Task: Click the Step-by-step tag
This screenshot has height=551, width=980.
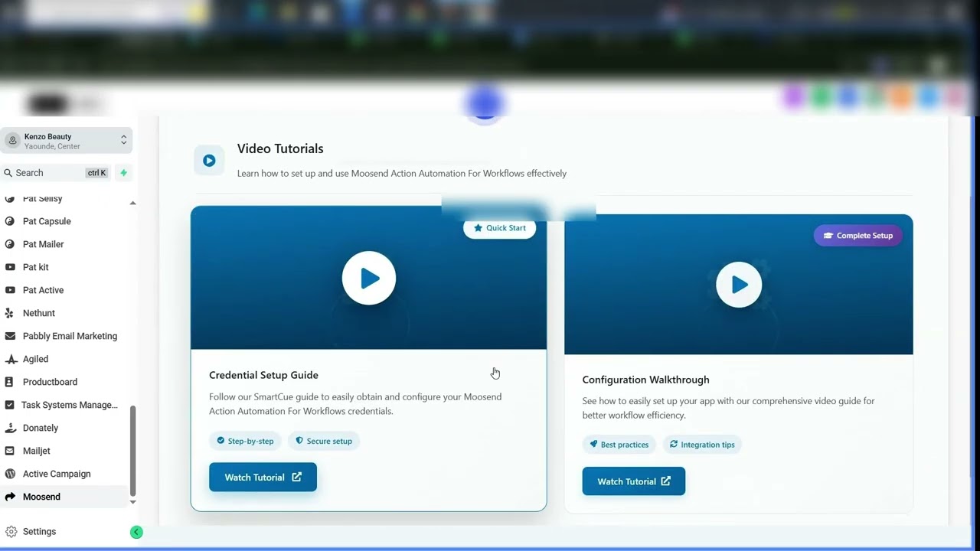Action: coord(245,441)
